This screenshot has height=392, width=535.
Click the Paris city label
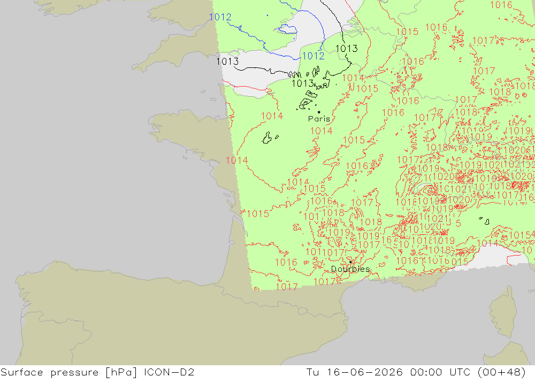319,119
